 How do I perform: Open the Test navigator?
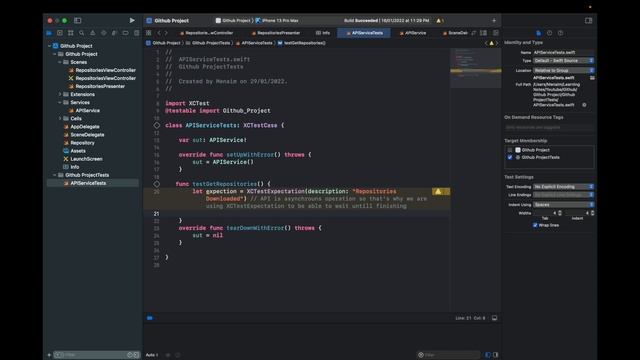pyautogui.click(x=104, y=33)
